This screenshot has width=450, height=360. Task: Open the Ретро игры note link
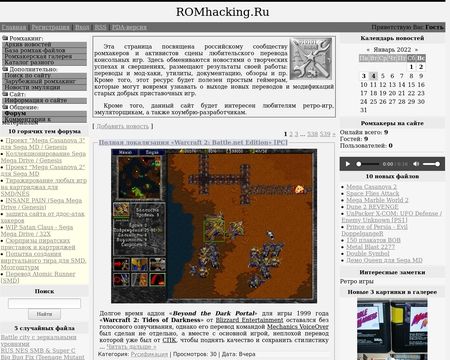point(357,281)
